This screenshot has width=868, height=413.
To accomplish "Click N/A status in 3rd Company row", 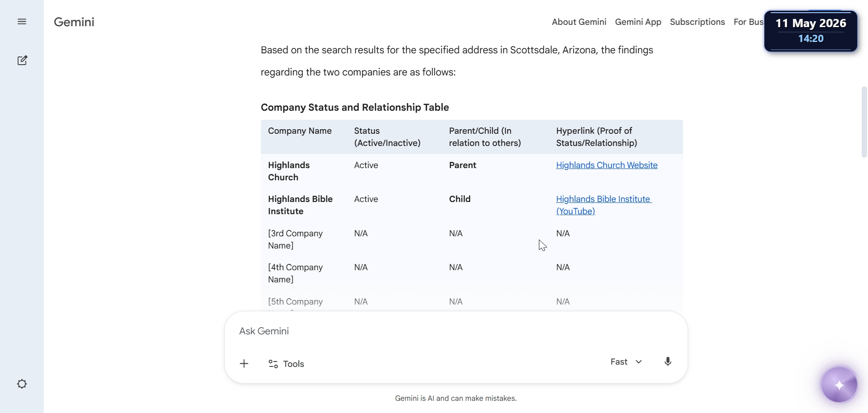I will [x=361, y=234].
